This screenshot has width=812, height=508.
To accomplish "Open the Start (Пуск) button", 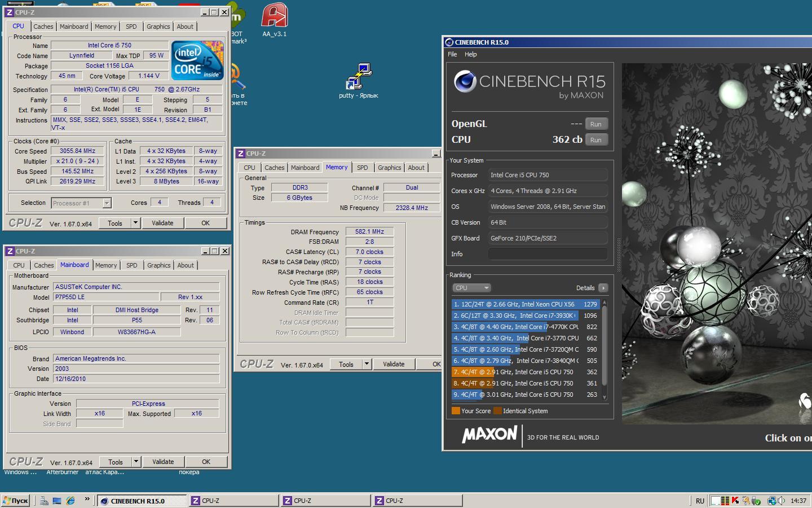I will click(x=15, y=501).
